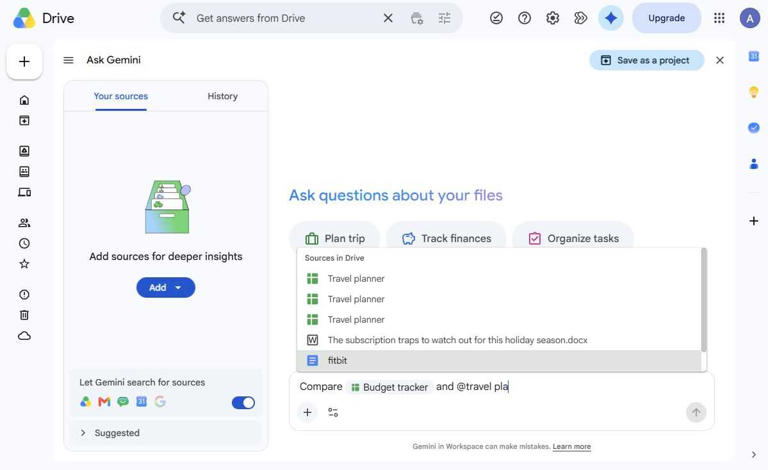Switch to Your sources tab
Image resolution: width=768 pixels, height=470 pixels.
click(120, 96)
